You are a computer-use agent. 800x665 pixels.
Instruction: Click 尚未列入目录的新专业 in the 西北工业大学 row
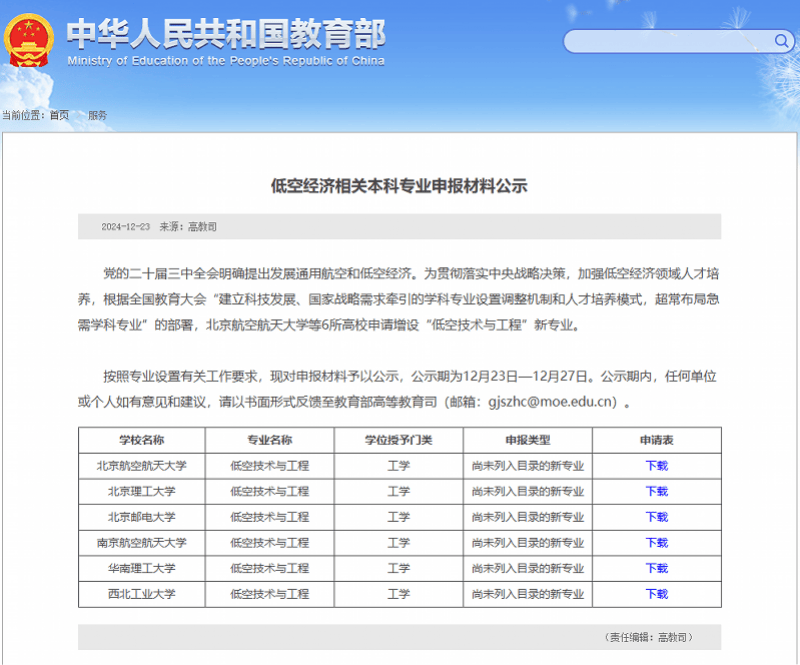click(528, 594)
